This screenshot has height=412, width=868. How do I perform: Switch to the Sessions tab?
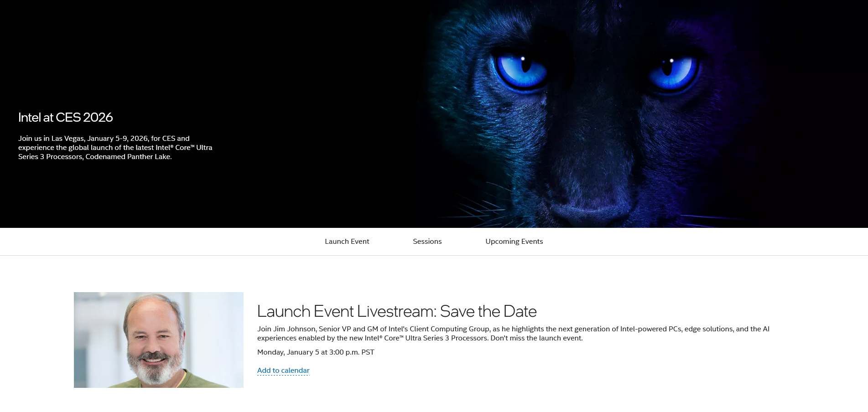click(427, 242)
